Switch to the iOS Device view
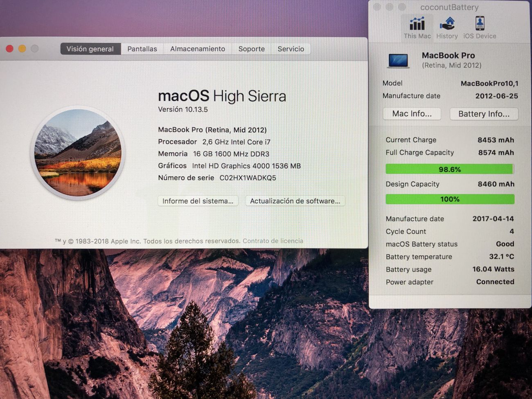 (x=480, y=24)
